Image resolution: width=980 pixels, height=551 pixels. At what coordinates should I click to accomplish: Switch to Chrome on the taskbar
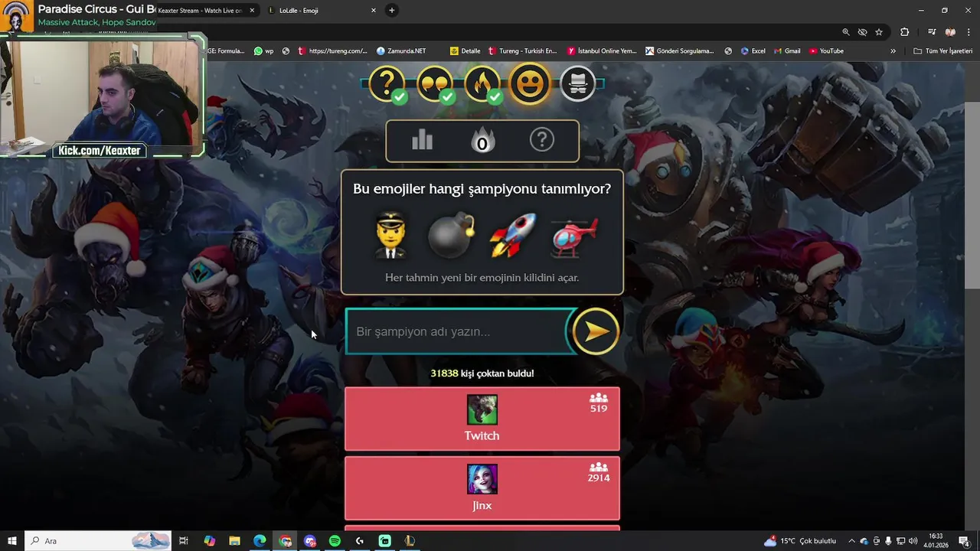[285, 541]
